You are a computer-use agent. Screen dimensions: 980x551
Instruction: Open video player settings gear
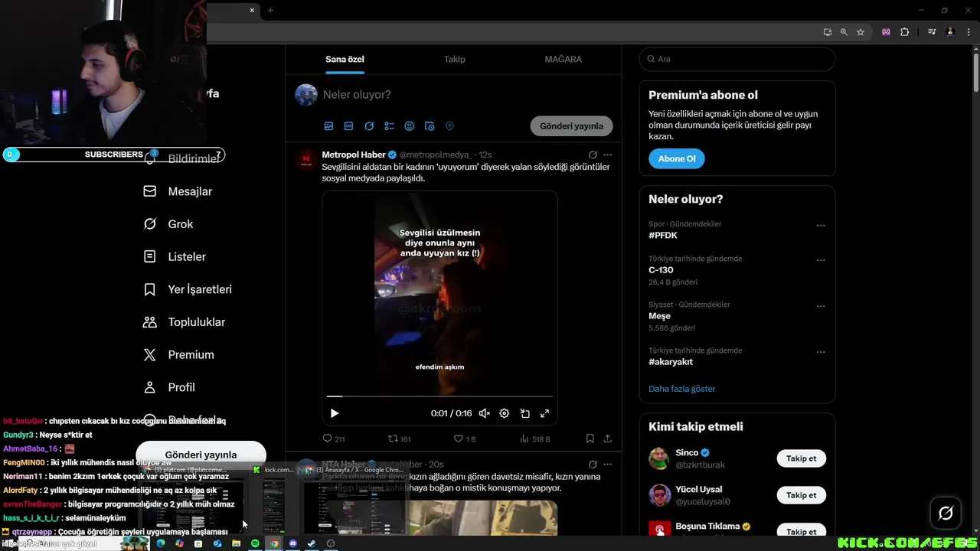tap(505, 413)
